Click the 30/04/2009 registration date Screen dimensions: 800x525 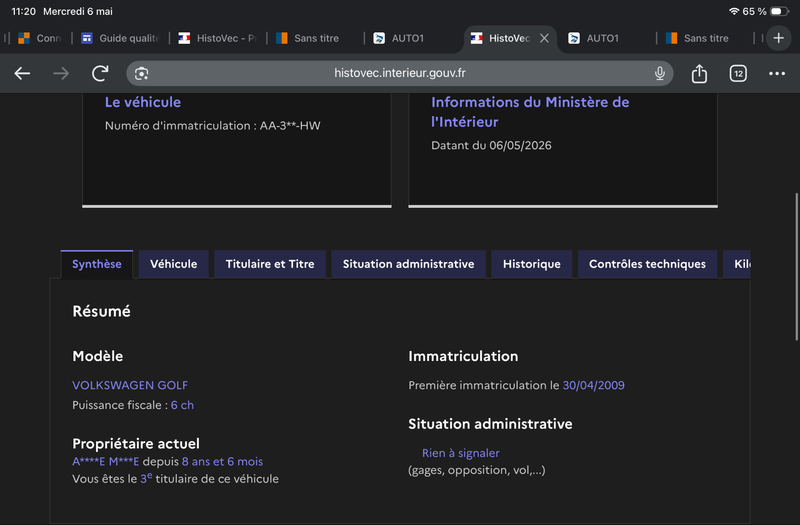(x=593, y=385)
